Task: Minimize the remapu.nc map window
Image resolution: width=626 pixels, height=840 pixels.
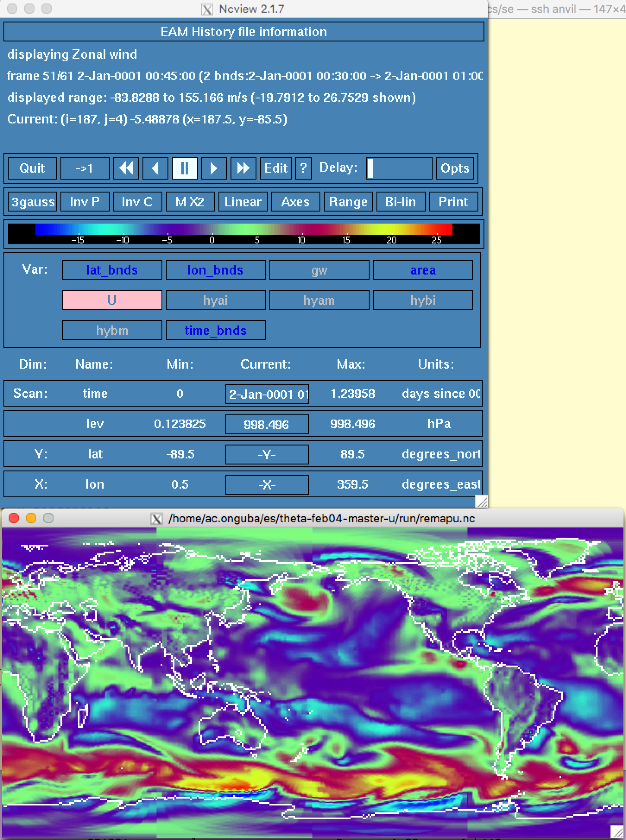Action: [31, 518]
